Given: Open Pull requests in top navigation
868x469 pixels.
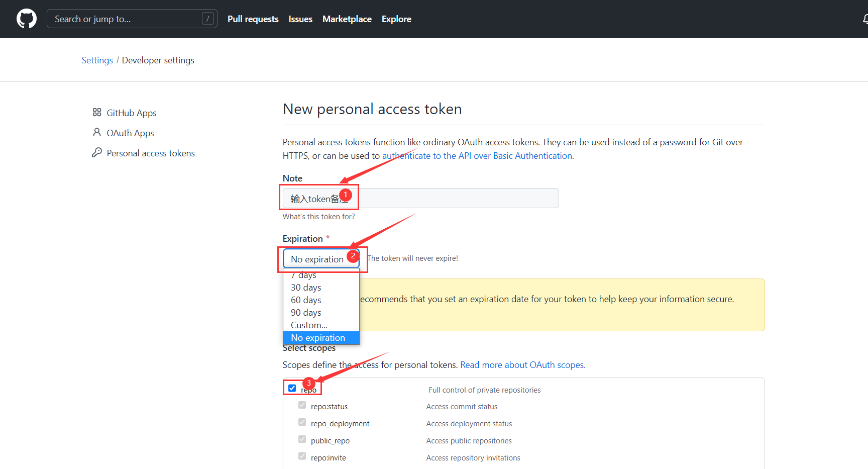Looking at the screenshot, I should [253, 19].
